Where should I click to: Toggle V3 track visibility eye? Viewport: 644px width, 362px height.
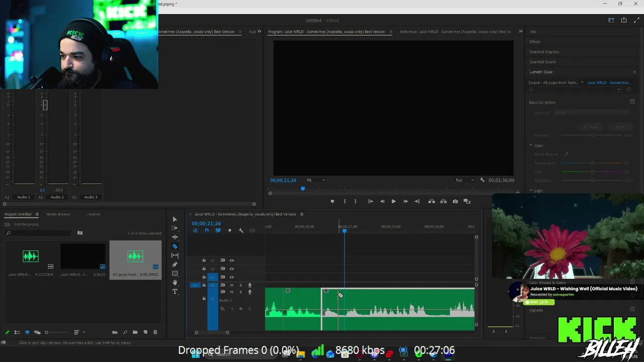232,260
